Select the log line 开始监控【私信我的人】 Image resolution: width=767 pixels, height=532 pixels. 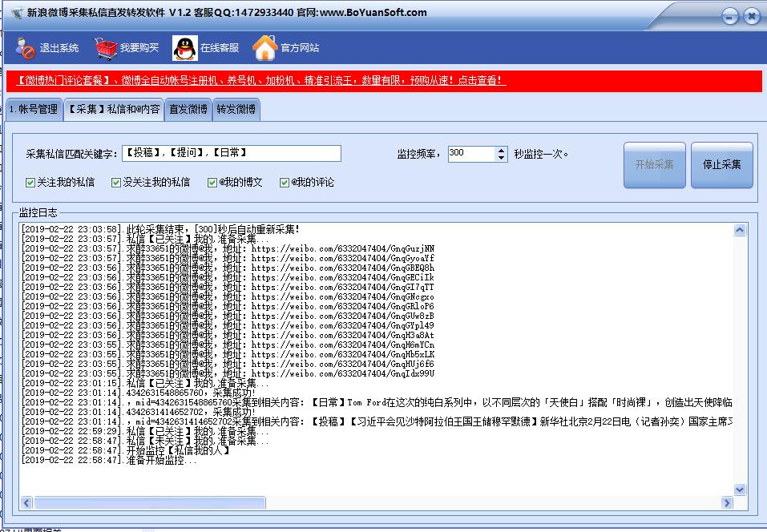126,450
